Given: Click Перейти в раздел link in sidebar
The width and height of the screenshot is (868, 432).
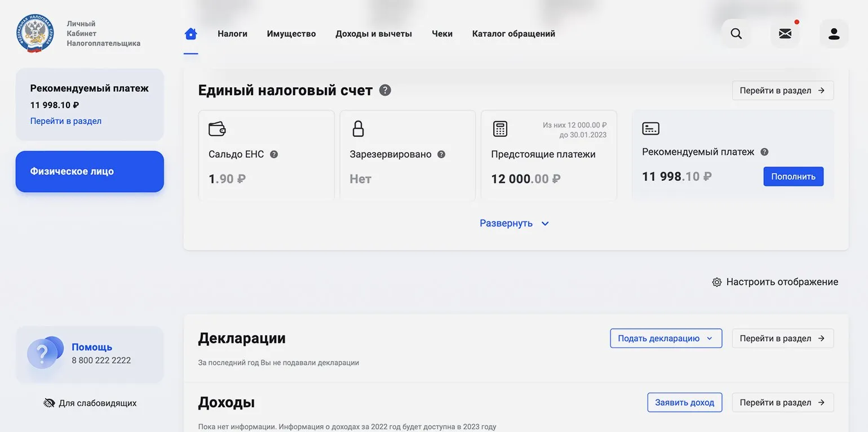Looking at the screenshot, I should (66, 121).
